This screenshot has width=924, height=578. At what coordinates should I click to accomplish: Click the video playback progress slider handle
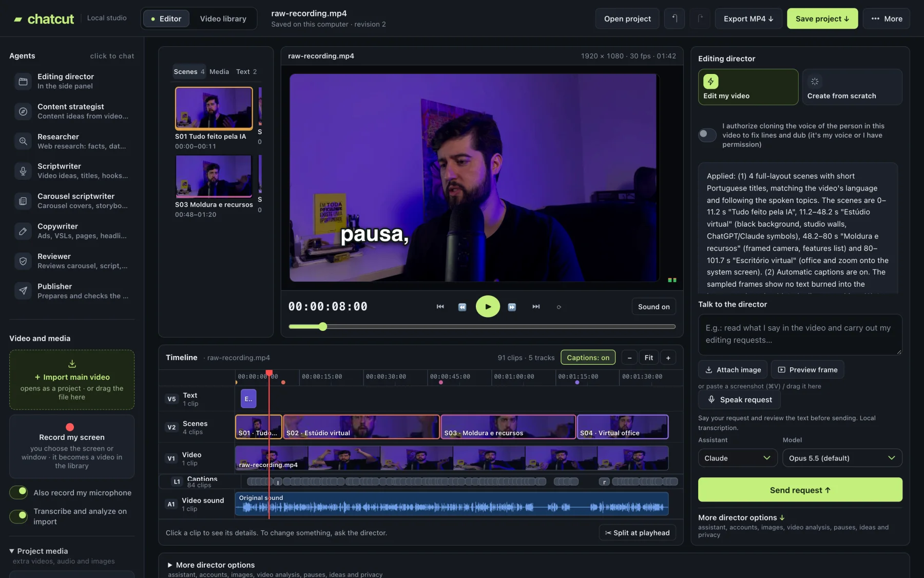pyautogui.click(x=323, y=326)
